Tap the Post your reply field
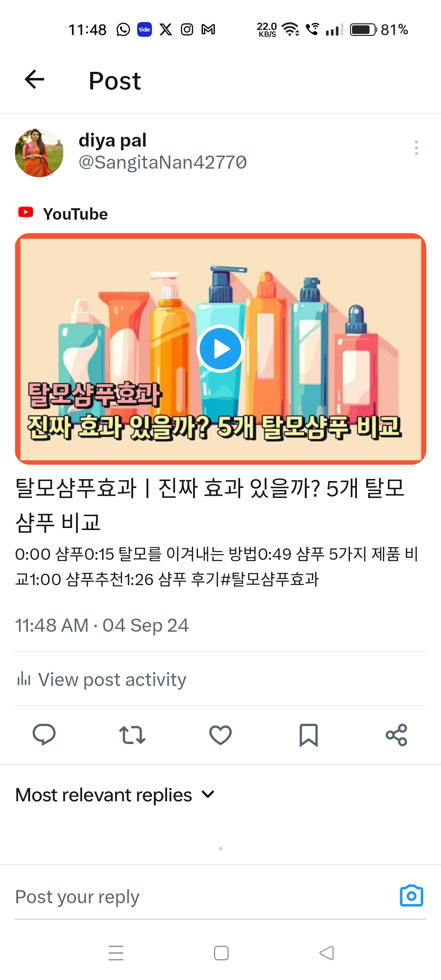 tap(204, 897)
